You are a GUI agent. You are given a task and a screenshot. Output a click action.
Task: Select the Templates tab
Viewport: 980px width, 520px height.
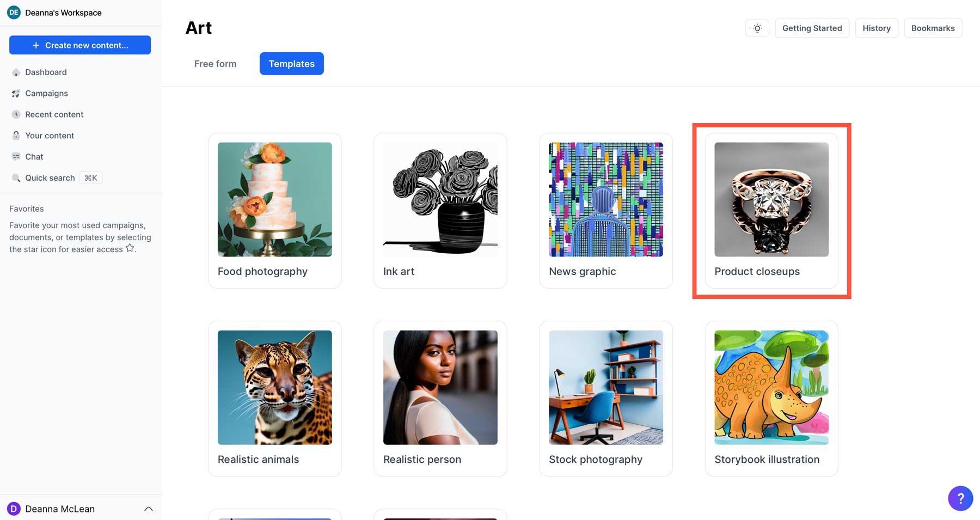point(291,64)
